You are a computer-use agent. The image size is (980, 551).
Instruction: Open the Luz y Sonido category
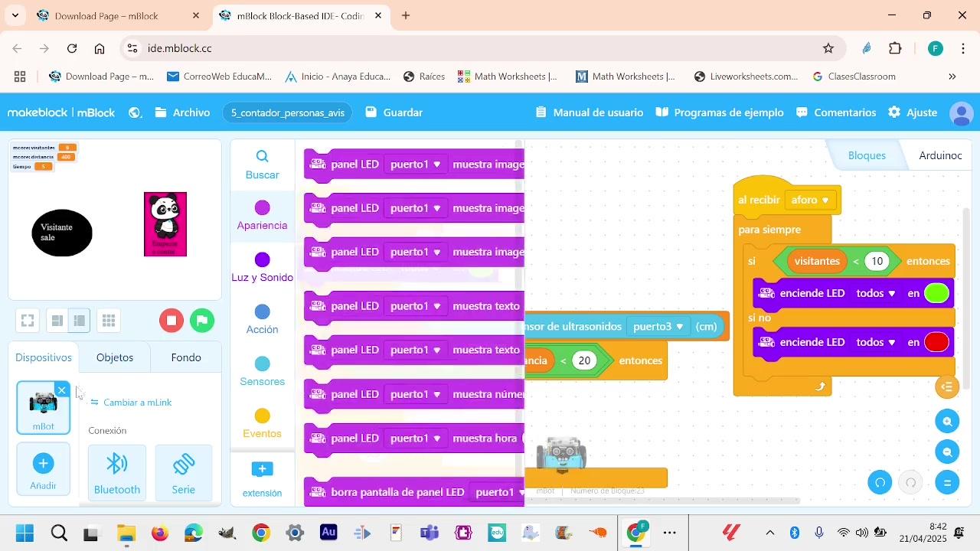coord(262,268)
